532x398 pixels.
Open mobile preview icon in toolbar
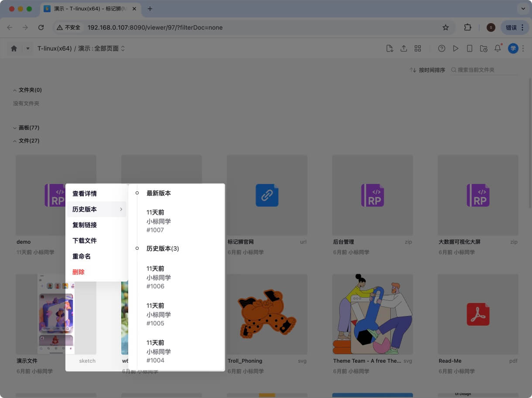click(470, 48)
